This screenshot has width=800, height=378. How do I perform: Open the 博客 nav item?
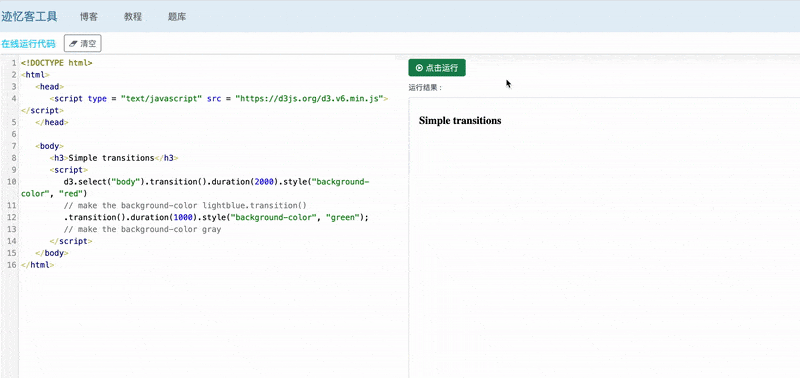(x=89, y=17)
